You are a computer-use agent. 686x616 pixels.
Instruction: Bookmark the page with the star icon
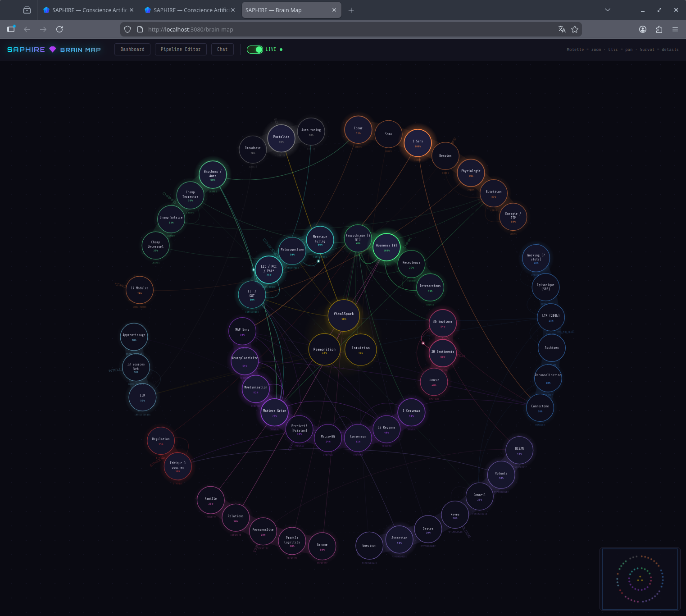(x=575, y=29)
